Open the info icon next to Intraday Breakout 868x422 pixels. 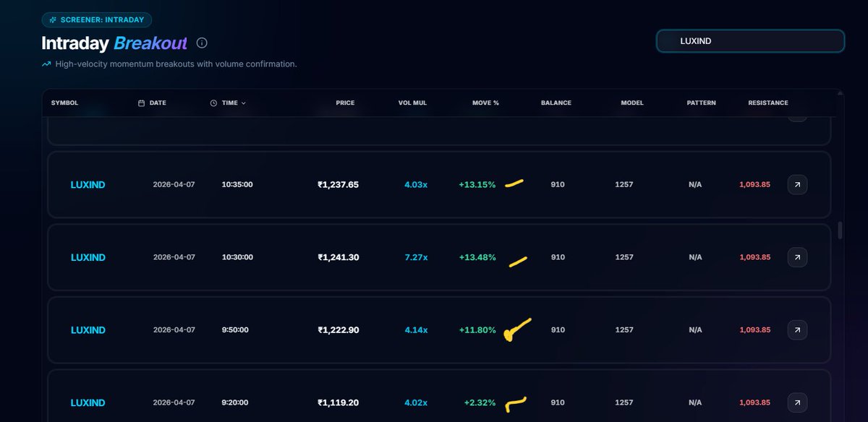point(202,43)
